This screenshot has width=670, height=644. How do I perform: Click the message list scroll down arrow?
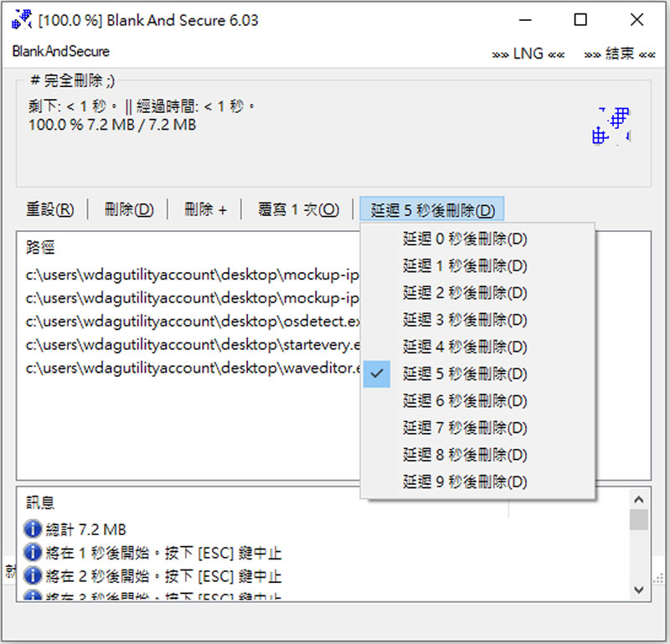(639, 590)
